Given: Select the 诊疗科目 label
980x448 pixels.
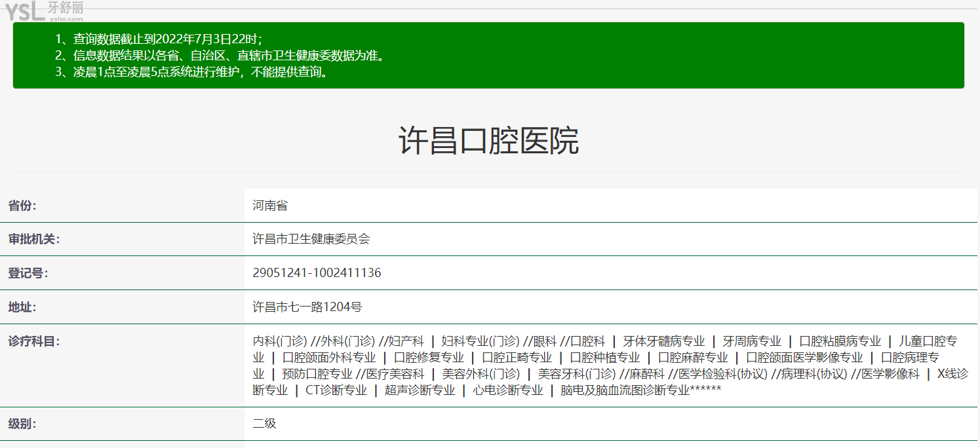Looking at the screenshot, I should pos(33,341).
